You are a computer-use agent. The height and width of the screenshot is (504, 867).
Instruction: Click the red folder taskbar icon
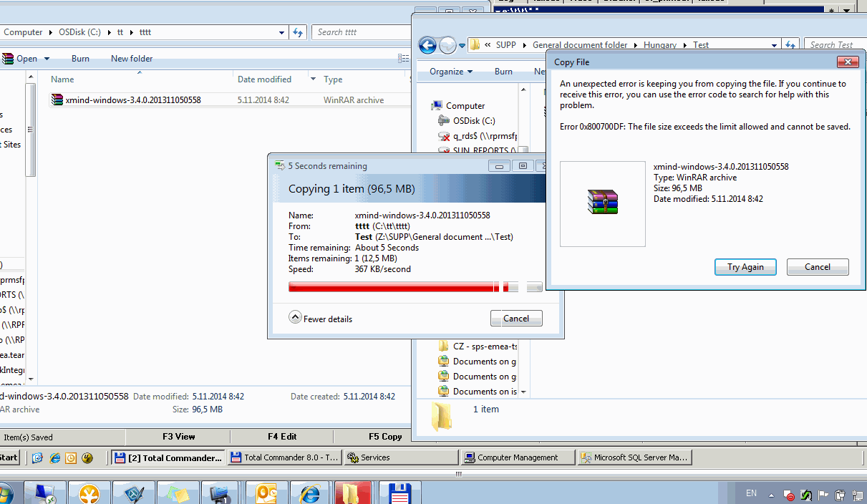click(353, 493)
